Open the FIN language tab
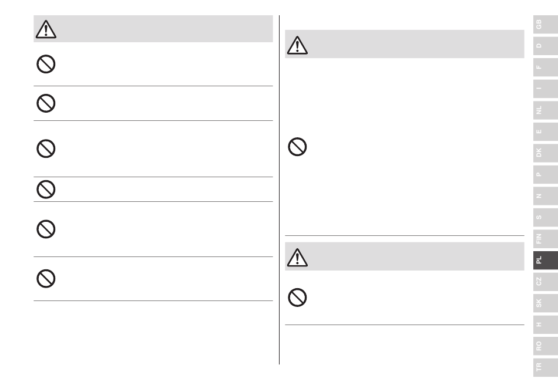This screenshot has height=392, width=558. coord(546,238)
